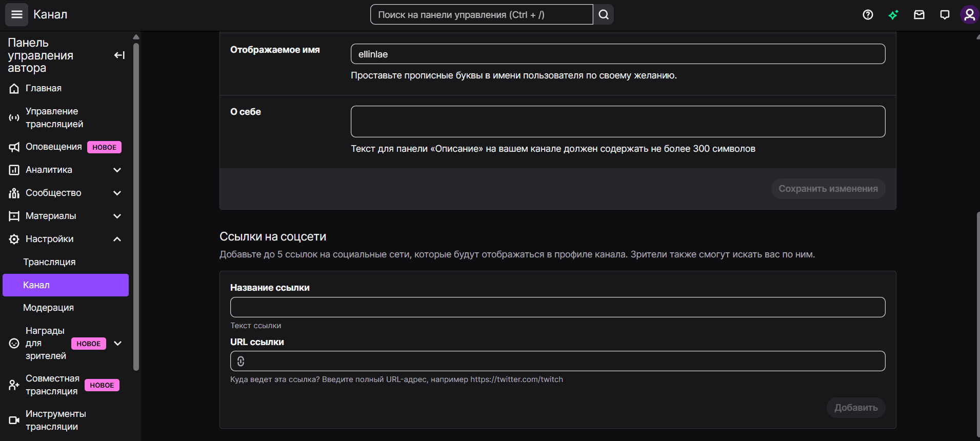Open the help question mark icon
Screen dimensions: 980x441
[x=868, y=15]
